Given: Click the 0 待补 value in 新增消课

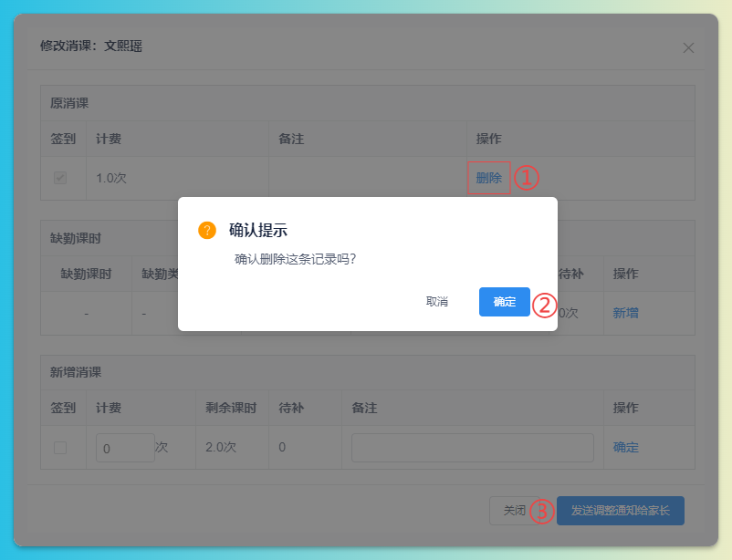Looking at the screenshot, I should click(x=282, y=447).
